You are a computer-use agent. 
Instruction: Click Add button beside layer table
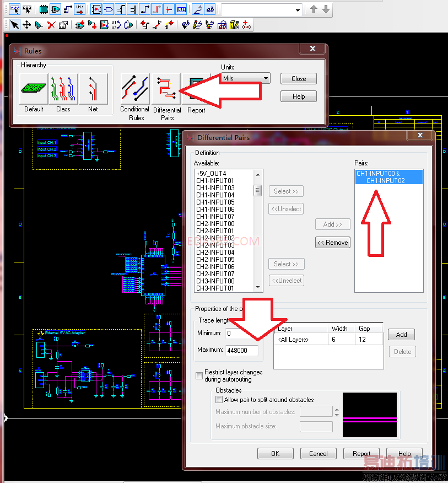coord(401,335)
